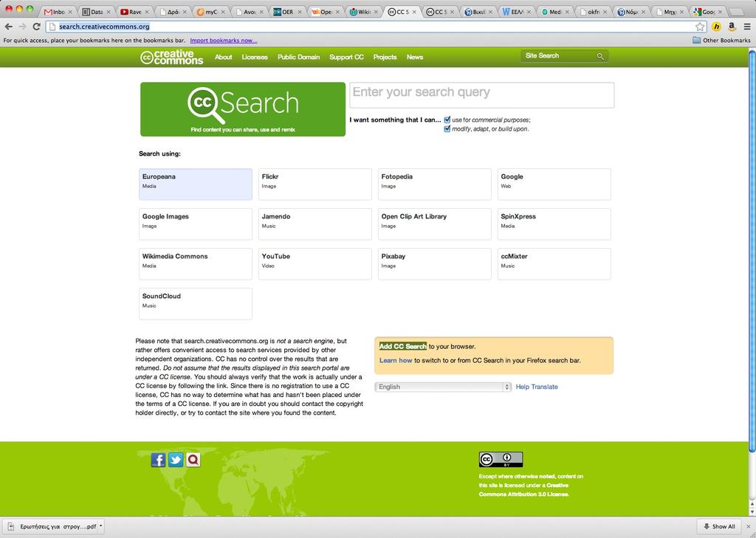The height and width of the screenshot is (538, 756).
Task: Click the Site Search magnifier icon
Action: (x=600, y=56)
